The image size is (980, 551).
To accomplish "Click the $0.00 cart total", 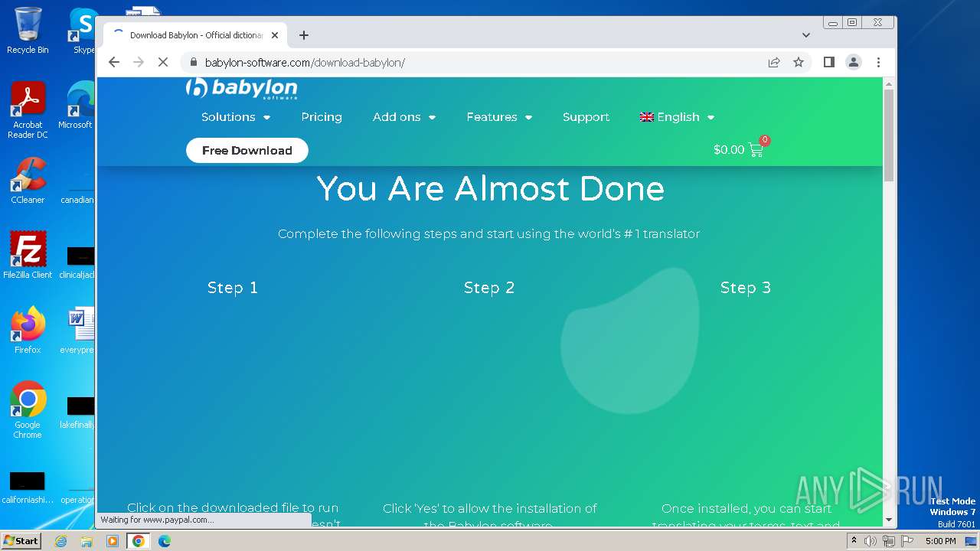I will click(729, 150).
